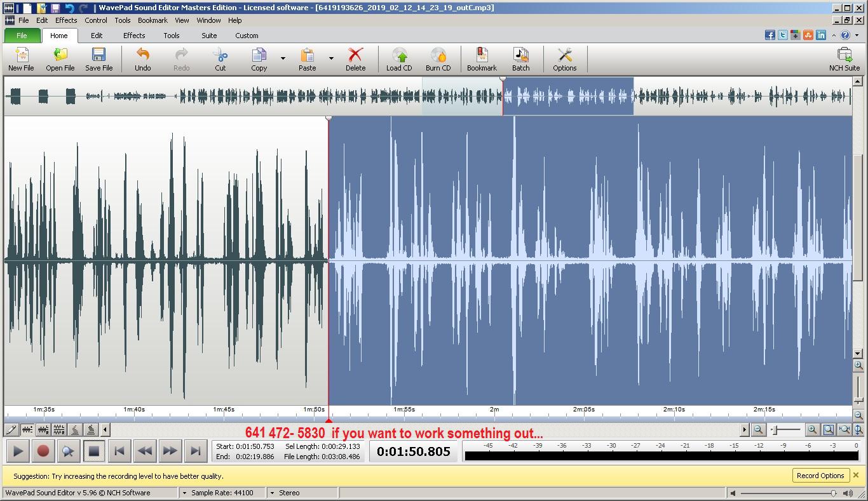The width and height of the screenshot is (868, 501).
Task: Open the Window menu
Action: click(208, 20)
